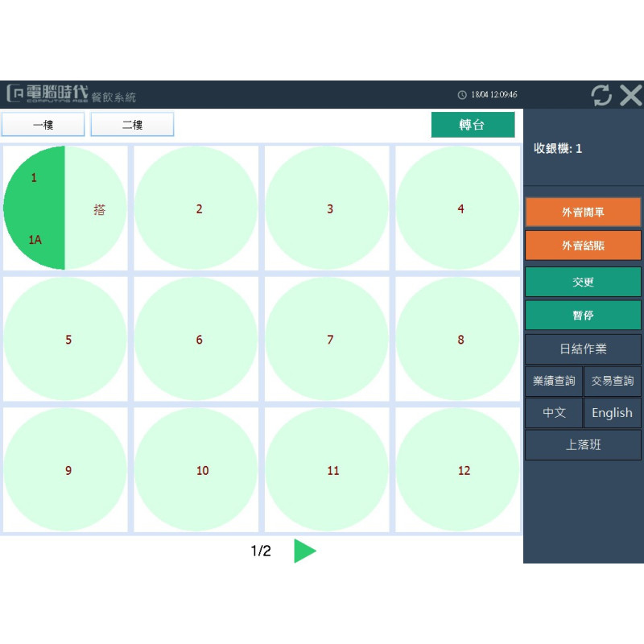Select table 2 circle
This screenshot has height=644, width=644.
tap(199, 208)
